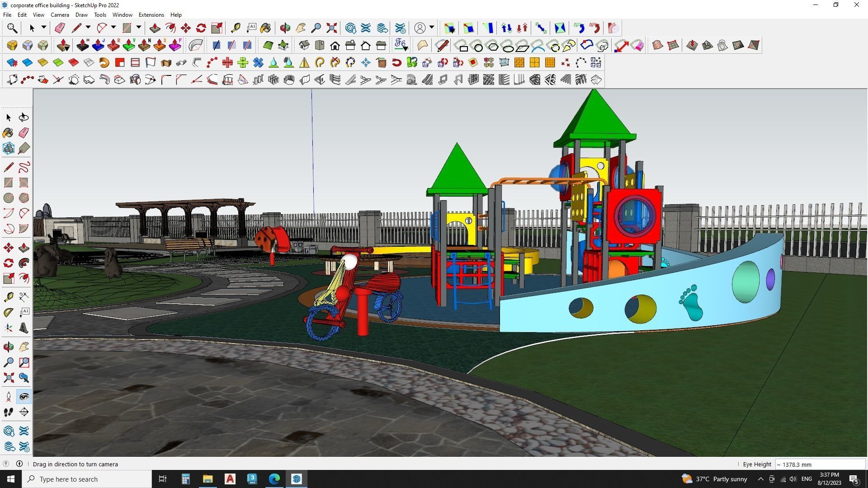The image size is (868, 488).
Task: Open the Extensions menu
Action: [151, 15]
